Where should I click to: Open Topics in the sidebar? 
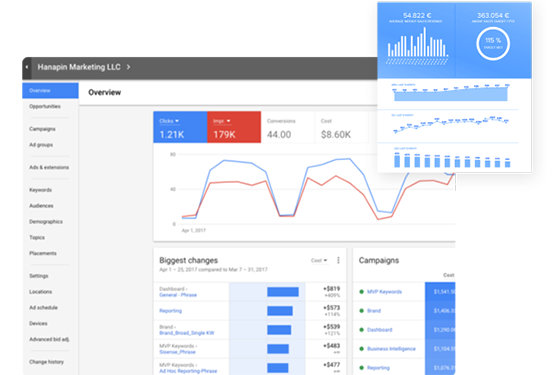point(37,237)
